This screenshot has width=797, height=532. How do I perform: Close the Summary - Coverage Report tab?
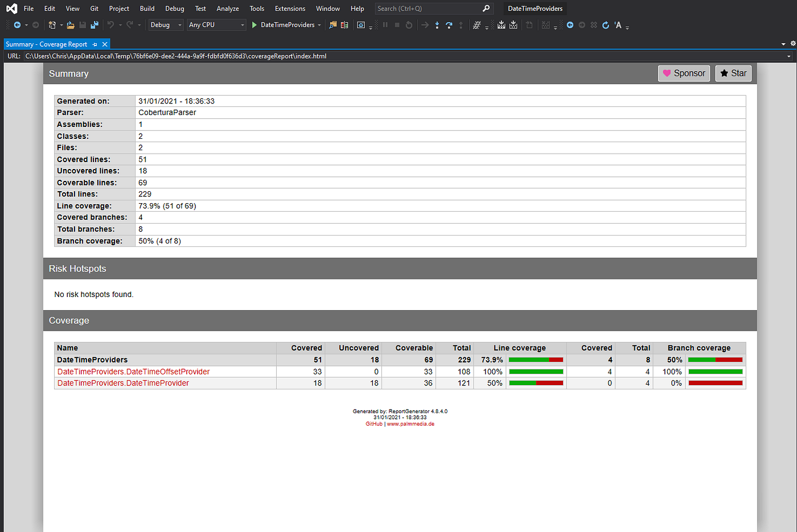[105, 44]
